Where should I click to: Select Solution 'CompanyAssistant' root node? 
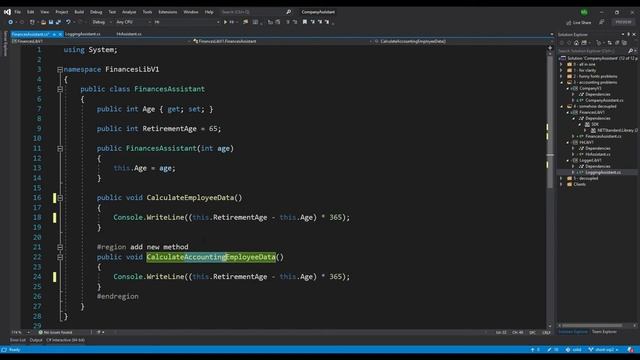click(x=599, y=58)
